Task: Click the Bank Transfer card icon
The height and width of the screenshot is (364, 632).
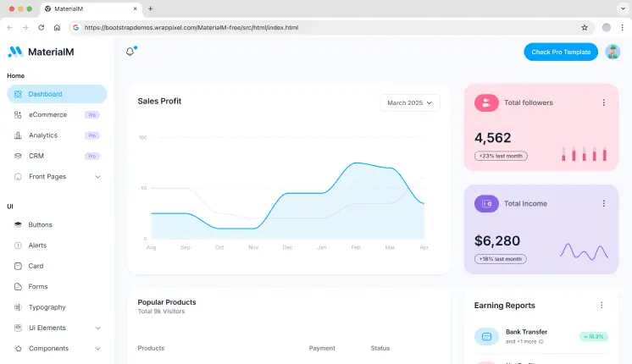Action: (x=486, y=337)
